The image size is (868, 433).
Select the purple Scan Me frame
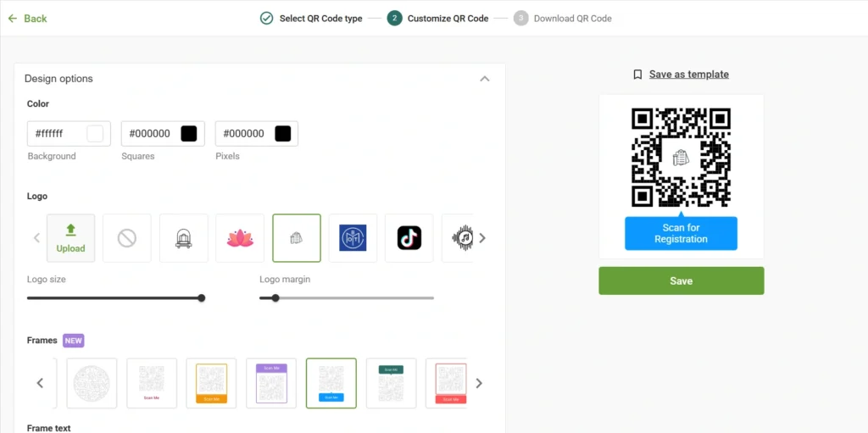coord(271,383)
